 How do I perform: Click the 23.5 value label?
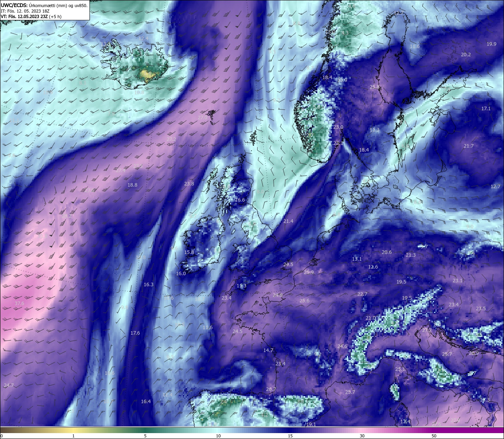481,308
